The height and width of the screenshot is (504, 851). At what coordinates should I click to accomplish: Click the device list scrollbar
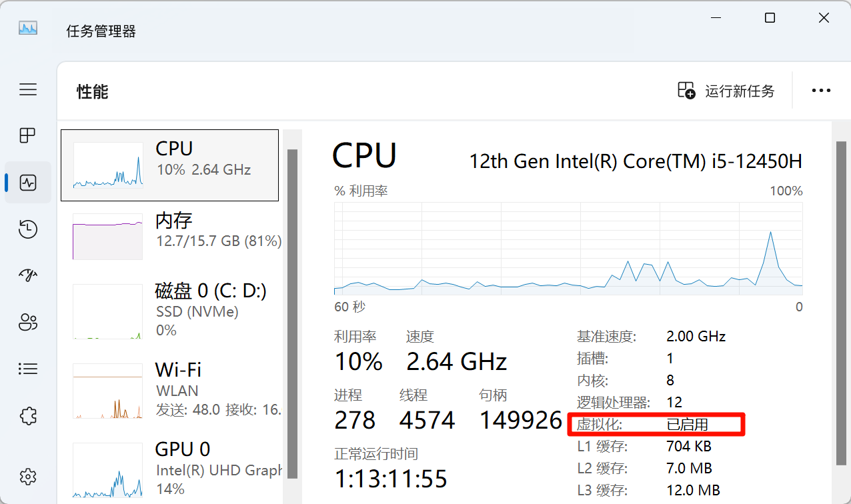292,300
